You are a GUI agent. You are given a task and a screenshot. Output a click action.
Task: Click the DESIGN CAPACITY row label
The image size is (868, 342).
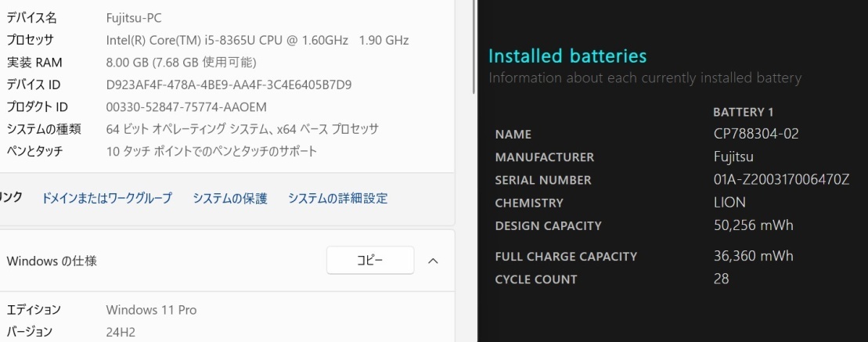pos(548,226)
